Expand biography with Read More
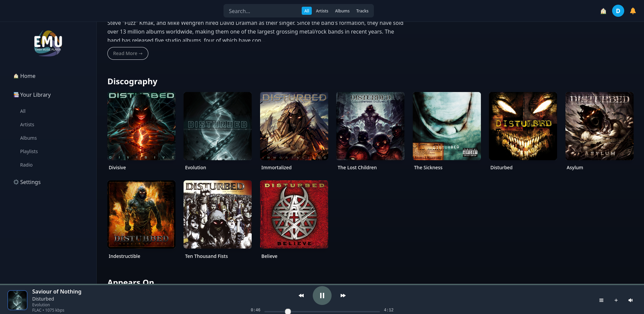This screenshot has height=314, width=644. tap(128, 53)
